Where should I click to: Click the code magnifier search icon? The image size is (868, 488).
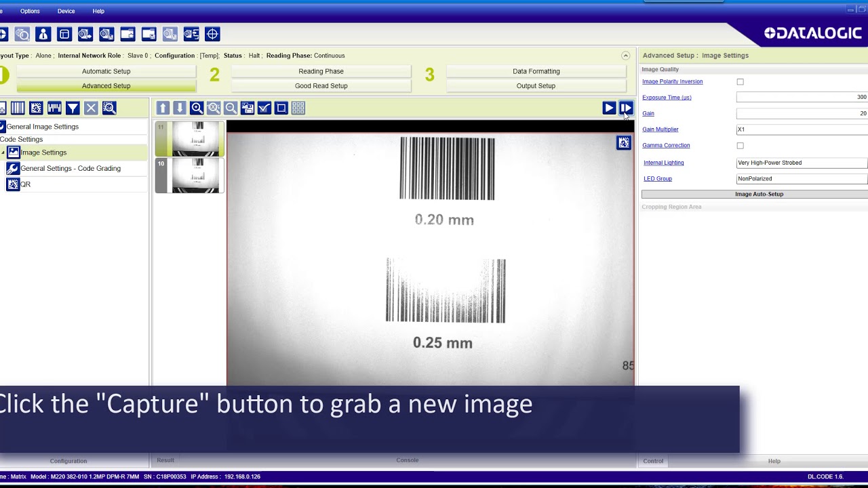pyautogui.click(x=109, y=108)
